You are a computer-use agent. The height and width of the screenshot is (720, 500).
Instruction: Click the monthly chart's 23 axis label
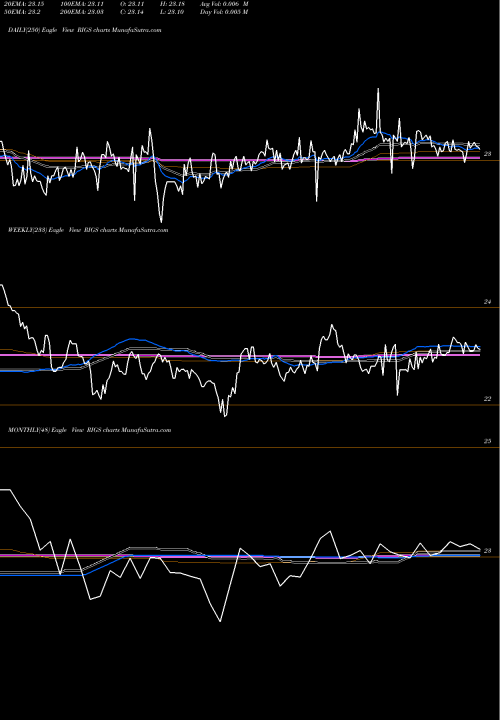[488, 551]
